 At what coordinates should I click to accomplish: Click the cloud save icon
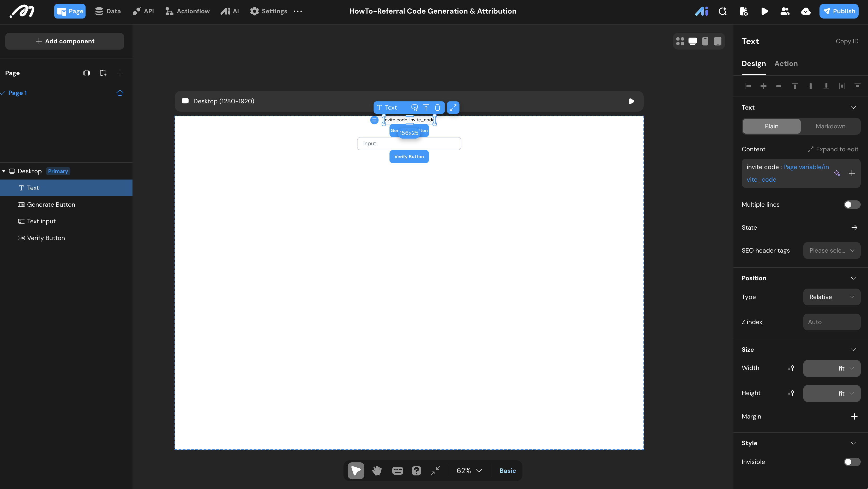click(x=806, y=11)
